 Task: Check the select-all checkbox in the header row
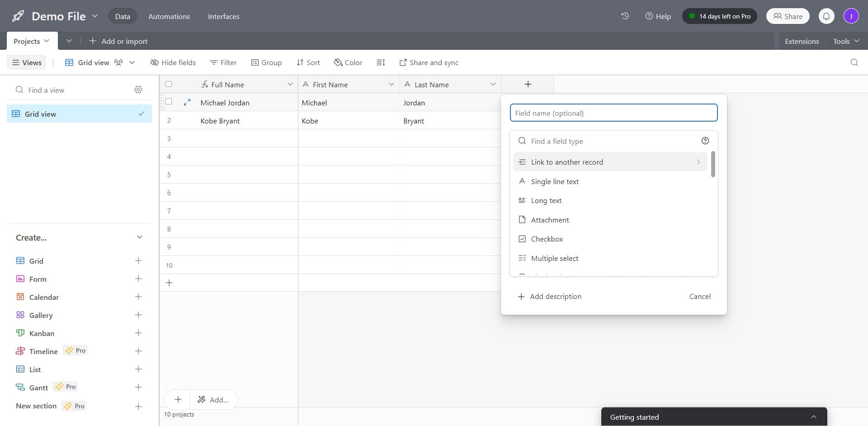[169, 84]
